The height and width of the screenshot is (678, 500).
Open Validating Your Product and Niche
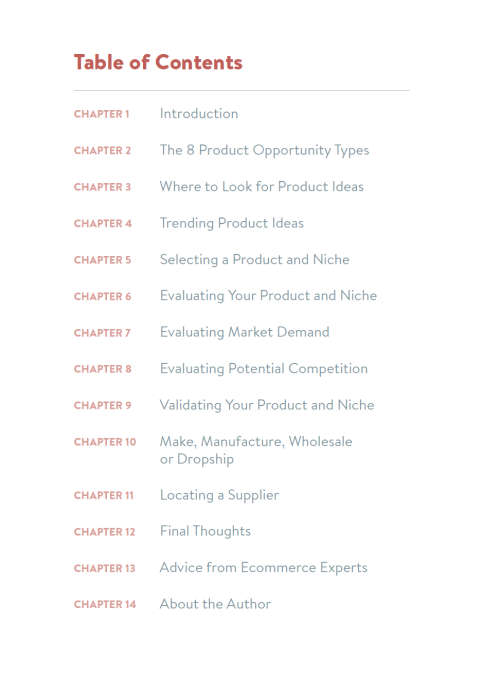267,405
